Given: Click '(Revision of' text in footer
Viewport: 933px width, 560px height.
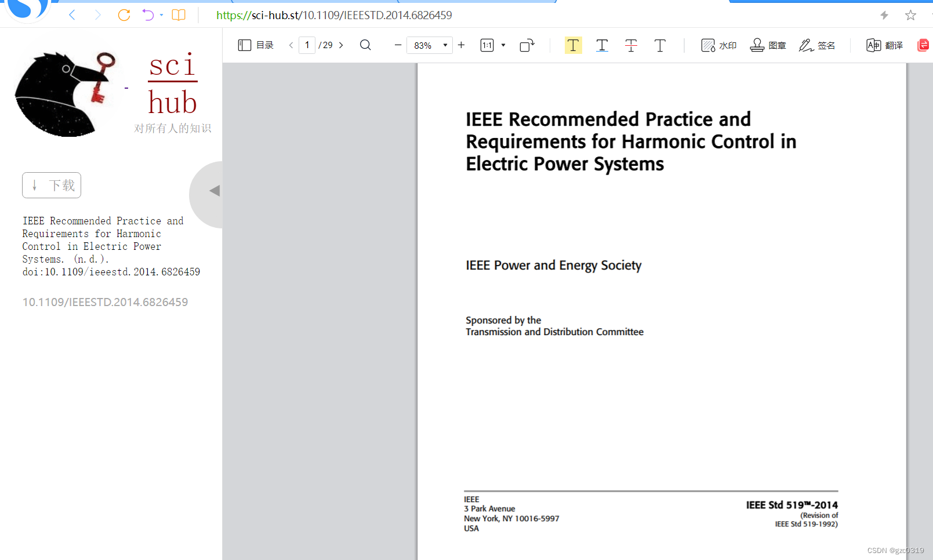Looking at the screenshot, I should (x=819, y=515).
